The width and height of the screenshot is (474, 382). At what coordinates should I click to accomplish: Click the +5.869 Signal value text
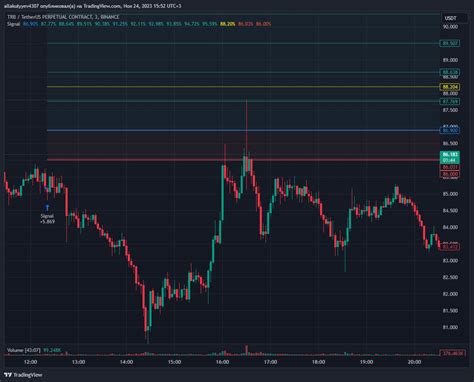47,222
